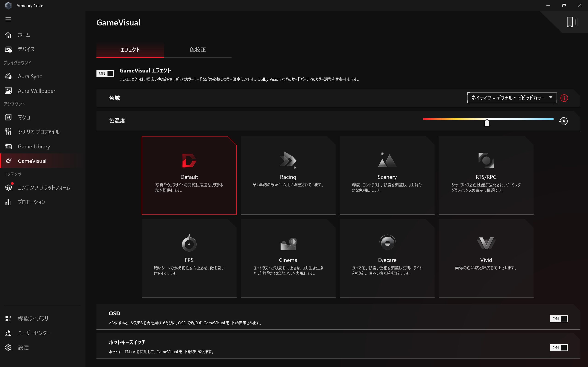The width and height of the screenshot is (588, 367).
Task: Select the Racing mode icon
Action: [x=288, y=160]
